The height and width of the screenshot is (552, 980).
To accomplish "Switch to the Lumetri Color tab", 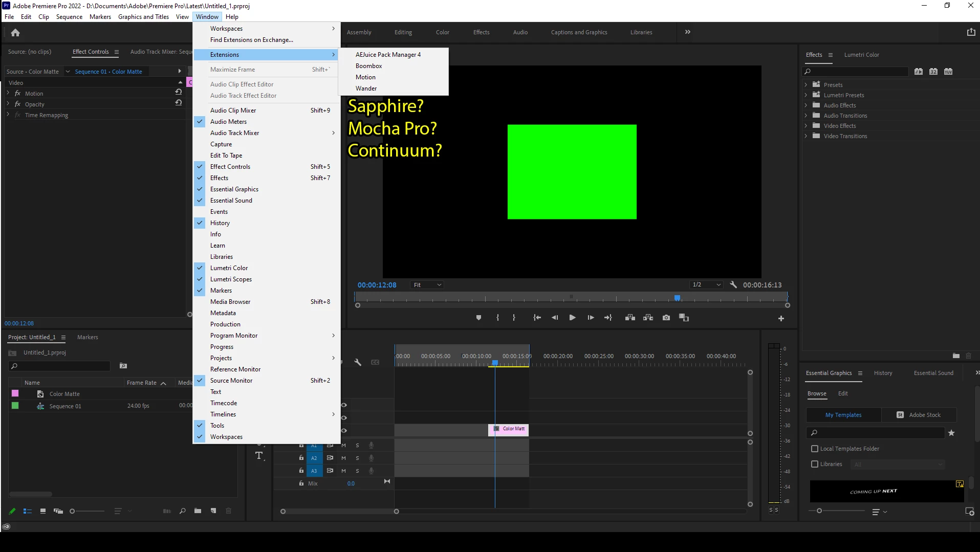I will pyautogui.click(x=862, y=55).
